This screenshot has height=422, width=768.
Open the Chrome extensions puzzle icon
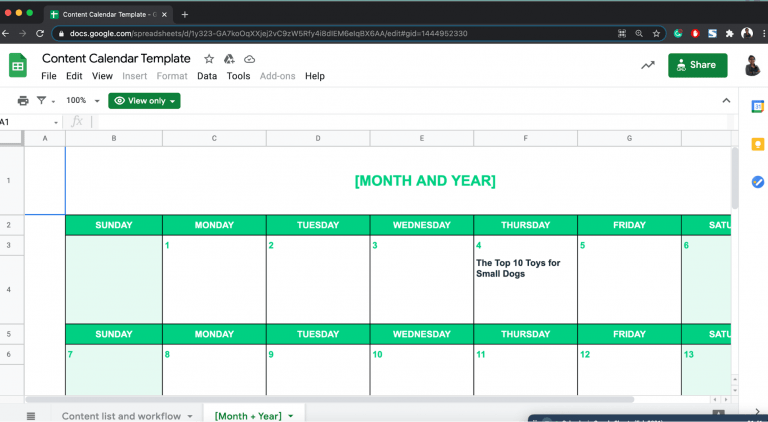[729, 33]
